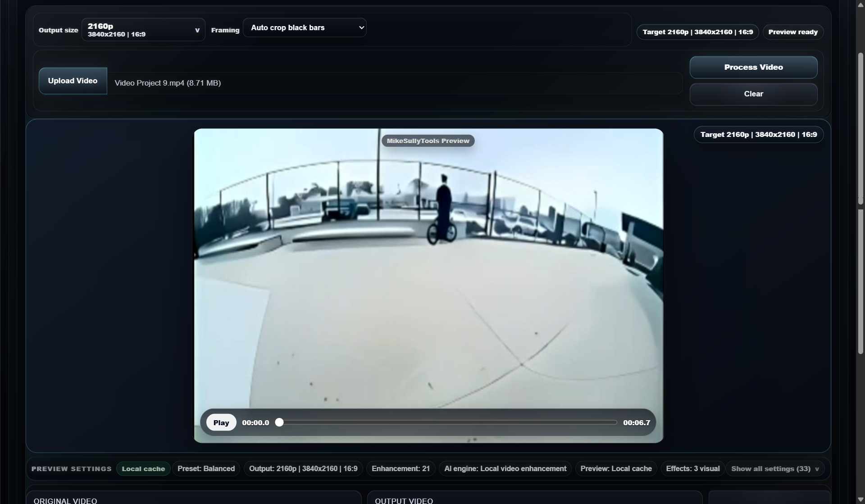Click AI engine: Local video enhancement chip
Viewport: 865px width, 504px height.
(505, 468)
